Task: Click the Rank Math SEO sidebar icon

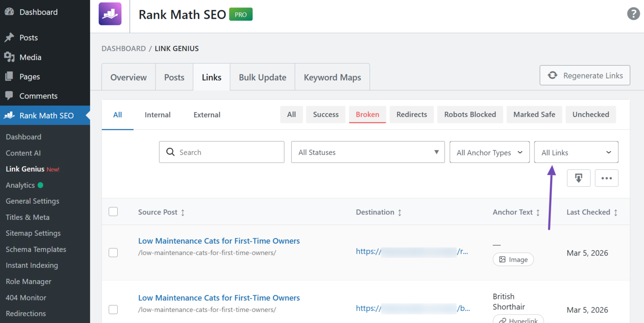Action: click(x=9, y=115)
